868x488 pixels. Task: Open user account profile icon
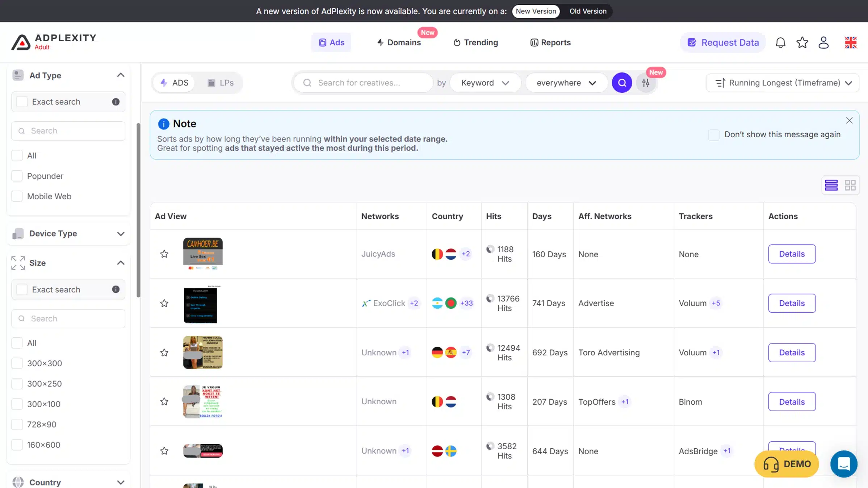[x=824, y=43]
